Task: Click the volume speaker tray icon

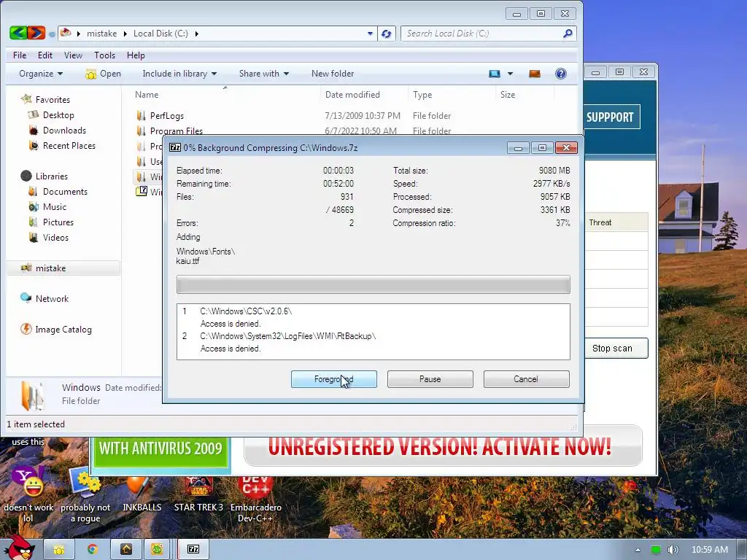Action: 673,550
